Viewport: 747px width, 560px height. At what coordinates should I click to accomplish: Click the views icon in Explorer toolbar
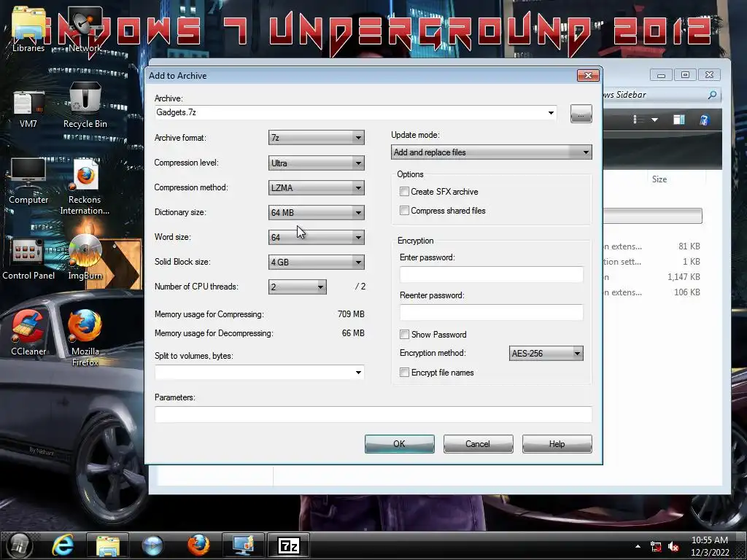[x=635, y=120]
